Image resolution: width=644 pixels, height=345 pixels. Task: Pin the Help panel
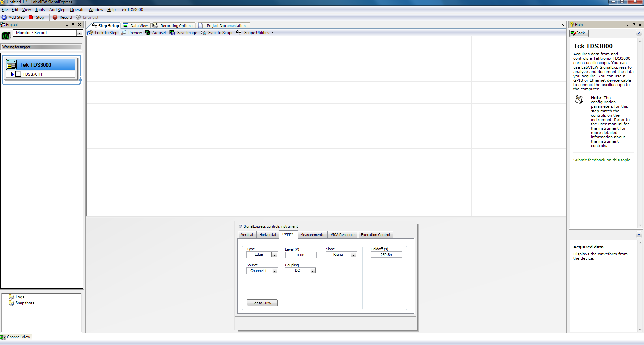(x=634, y=25)
